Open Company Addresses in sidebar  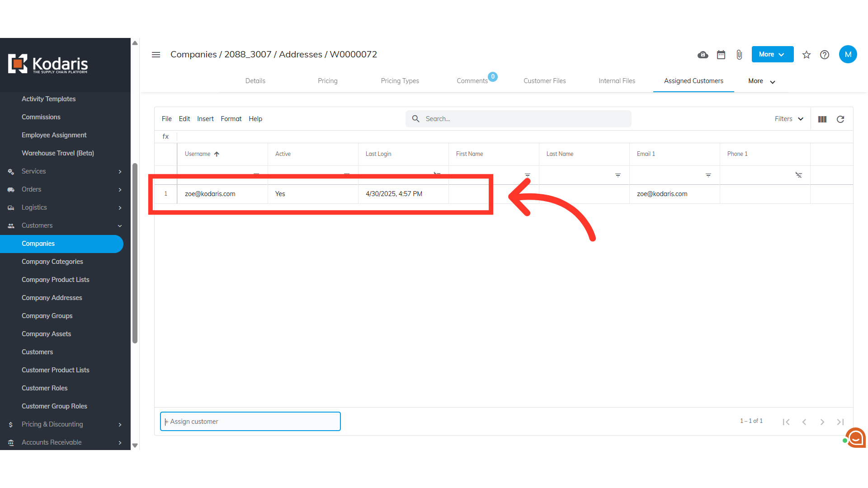point(52,298)
